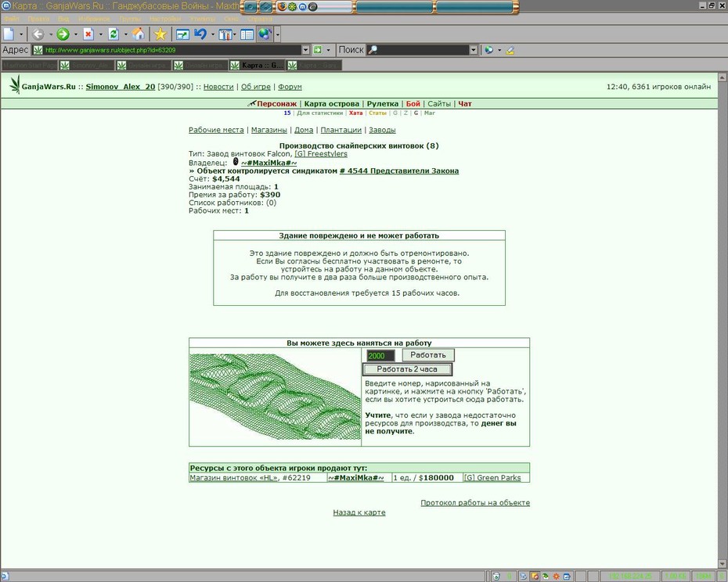The width and height of the screenshot is (728, 582).
Task: Open the Home page icon
Action: pyautogui.click(x=138, y=34)
